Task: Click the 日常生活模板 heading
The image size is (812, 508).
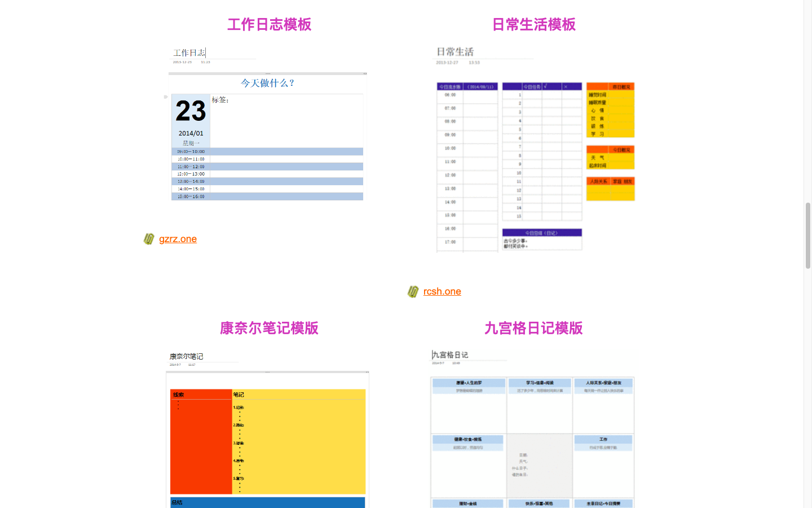Action: [535, 24]
